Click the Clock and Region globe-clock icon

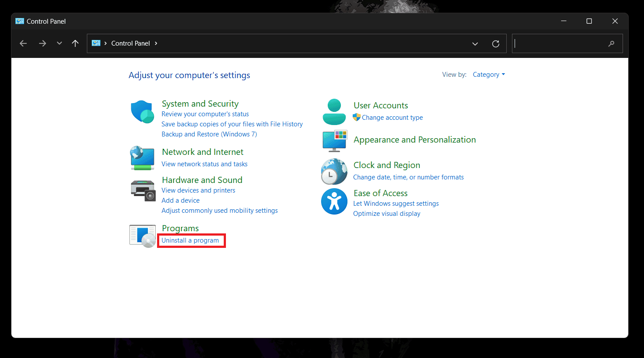334,172
